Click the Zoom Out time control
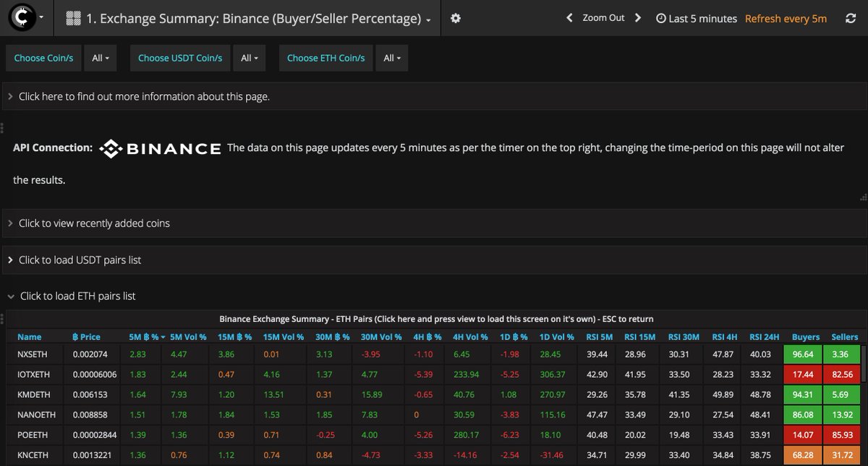Screen dimensions: 868x466 pyautogui.click(x=603, y=18)
